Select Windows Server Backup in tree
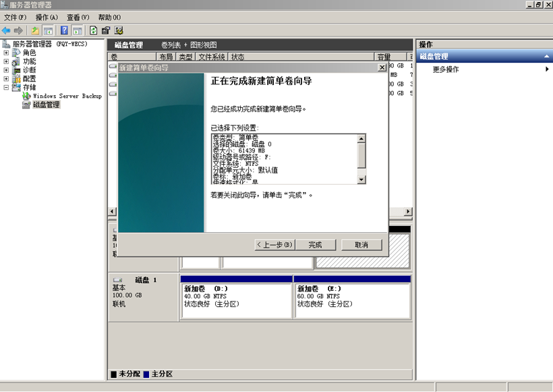This screenshot has width=553, height=392. (67, 96)
